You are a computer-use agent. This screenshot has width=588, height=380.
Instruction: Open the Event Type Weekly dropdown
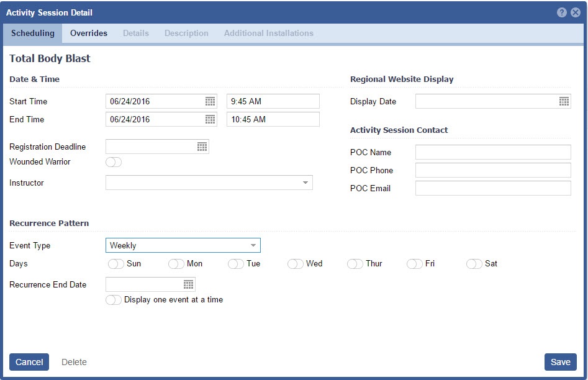point(253,245)
